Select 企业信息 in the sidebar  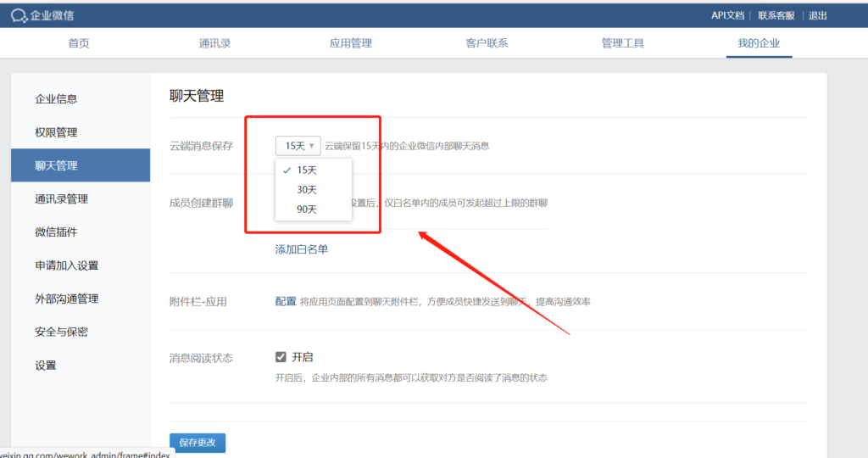click(x=56, y=99)
